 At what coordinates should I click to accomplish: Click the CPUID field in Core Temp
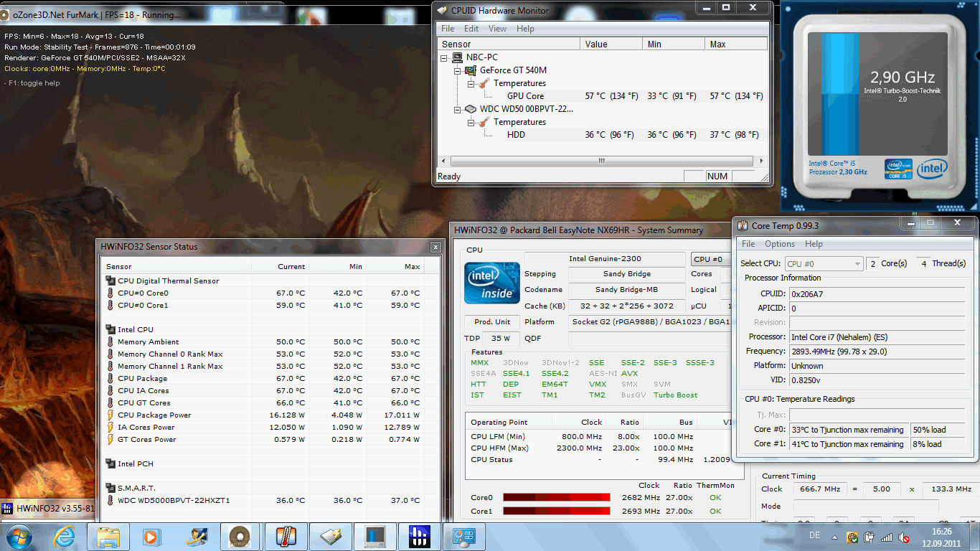[878, 293]
